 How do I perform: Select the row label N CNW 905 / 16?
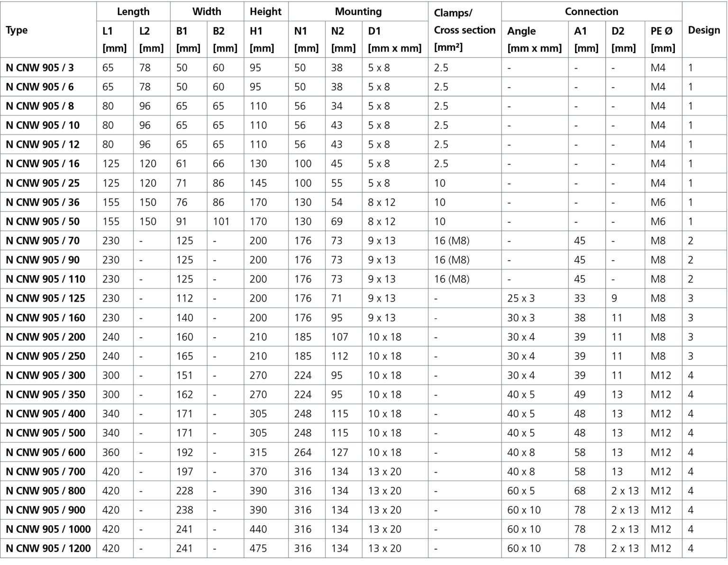coord(43,164)
